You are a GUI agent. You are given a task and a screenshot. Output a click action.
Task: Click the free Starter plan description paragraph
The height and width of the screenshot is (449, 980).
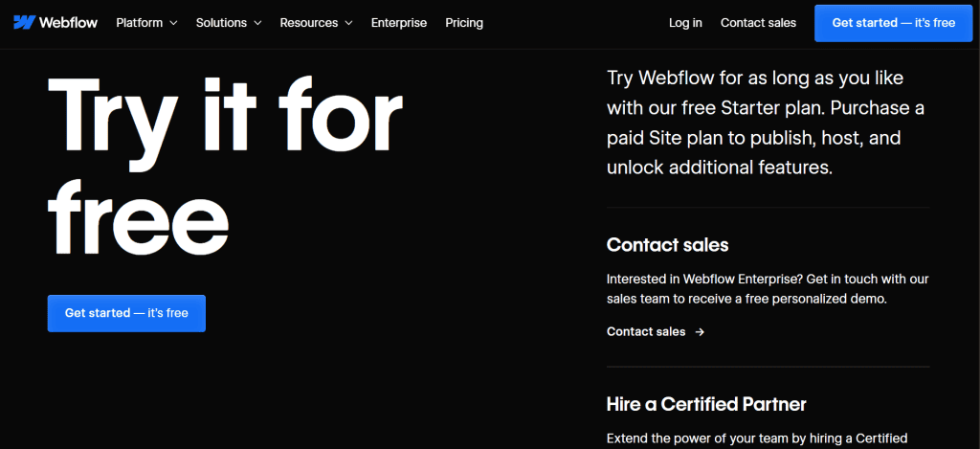[766, 123]
